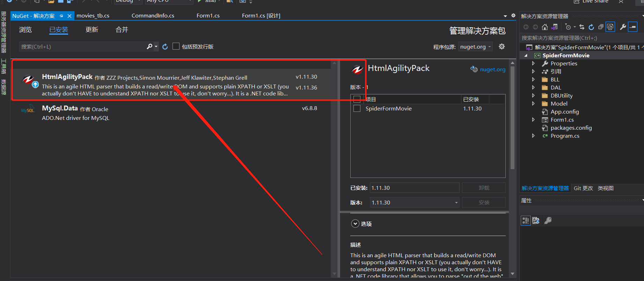Refresh the NuGet package list

point(165,46)
